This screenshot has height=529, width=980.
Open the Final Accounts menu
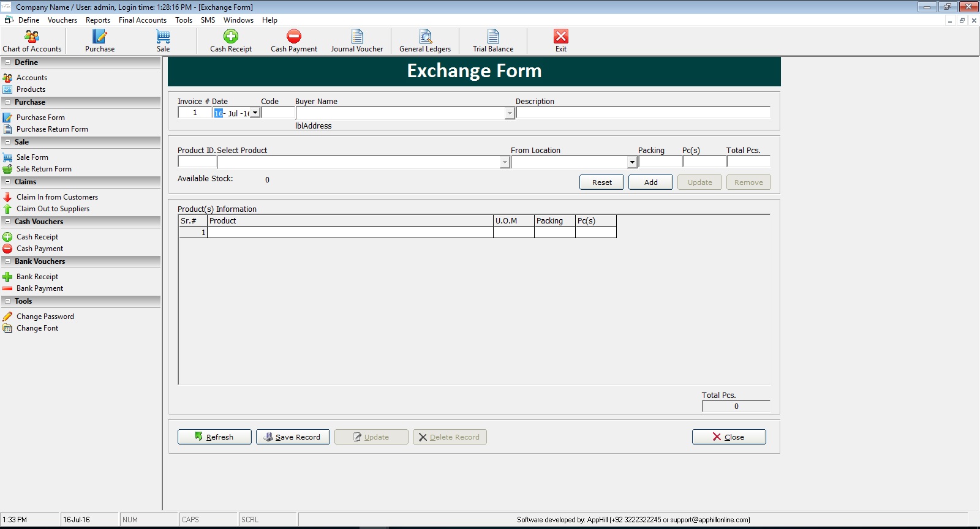pyautogui.click(x=143, y=20)
